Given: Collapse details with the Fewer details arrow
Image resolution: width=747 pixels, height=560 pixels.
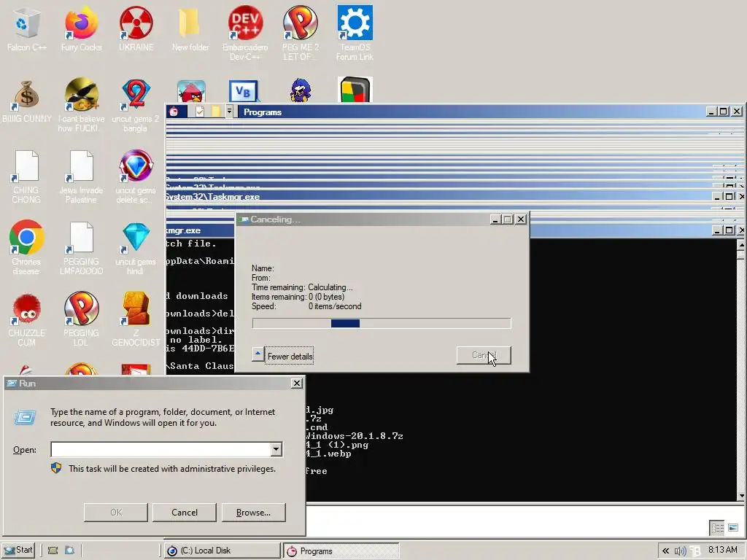Looking at the screenshot, I should 258,354.
